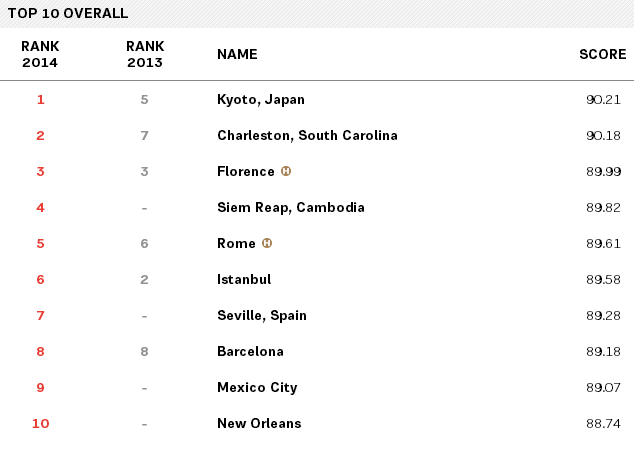Select the Istanbul entry
Viewport: 634px width, 453px height.
click(244, 279)
